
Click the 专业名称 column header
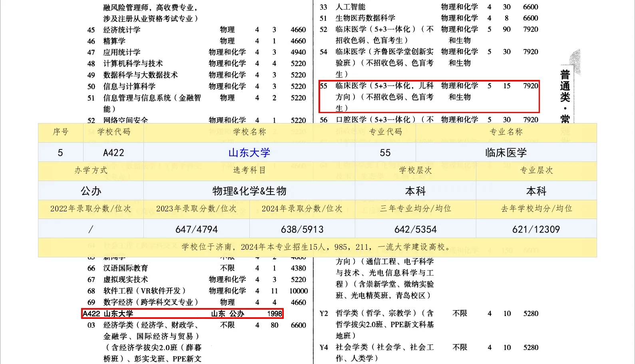[506, 132]
